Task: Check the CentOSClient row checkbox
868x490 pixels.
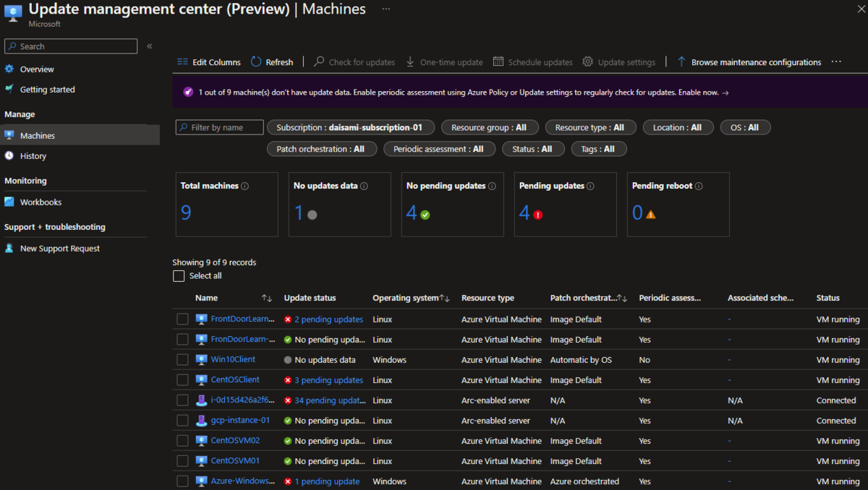Action: point(182,380)
